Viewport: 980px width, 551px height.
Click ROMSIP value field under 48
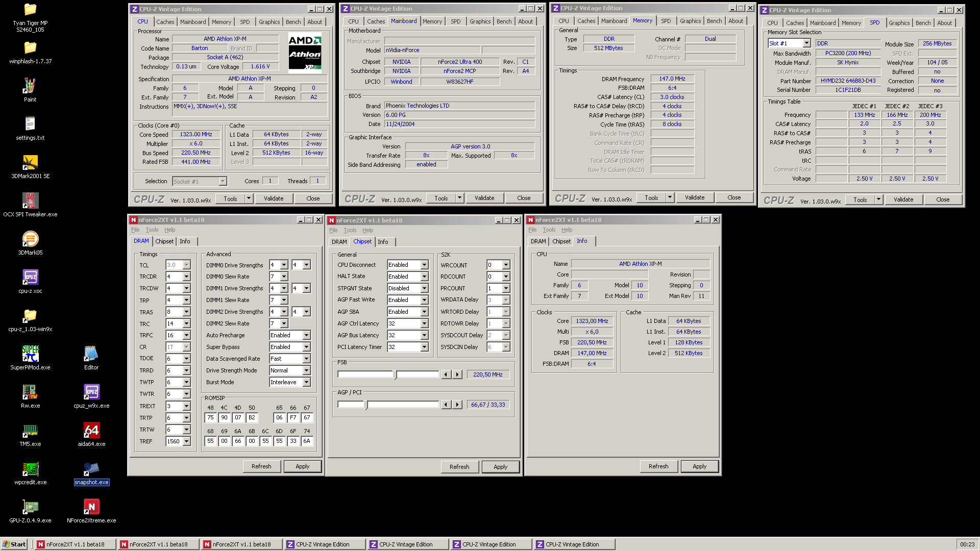(210, 417)
